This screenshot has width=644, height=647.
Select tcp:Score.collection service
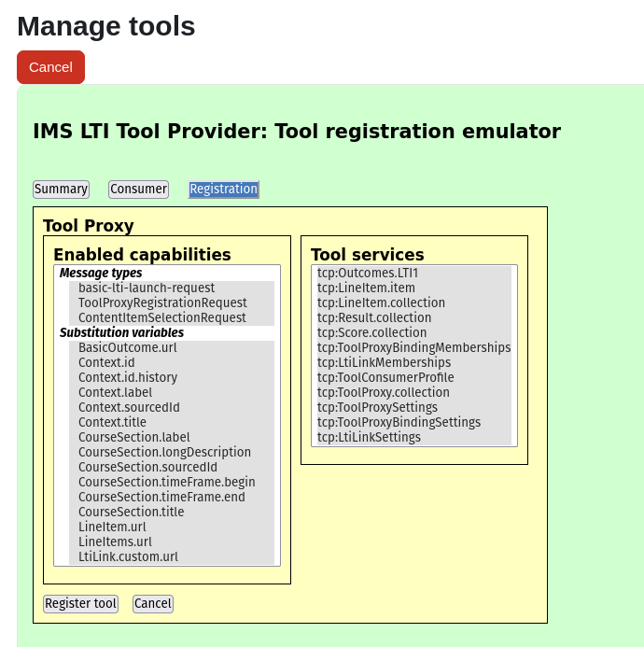(414, 332)
